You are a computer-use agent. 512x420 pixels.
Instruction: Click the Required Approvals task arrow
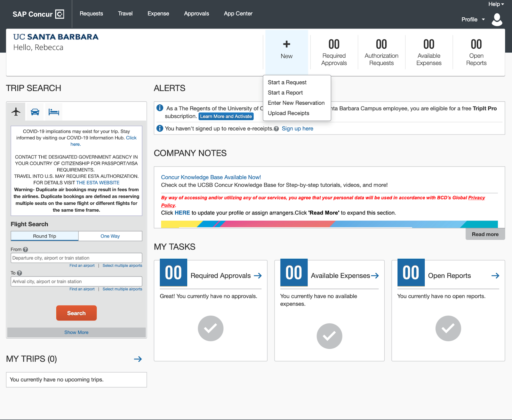[258, 276]
